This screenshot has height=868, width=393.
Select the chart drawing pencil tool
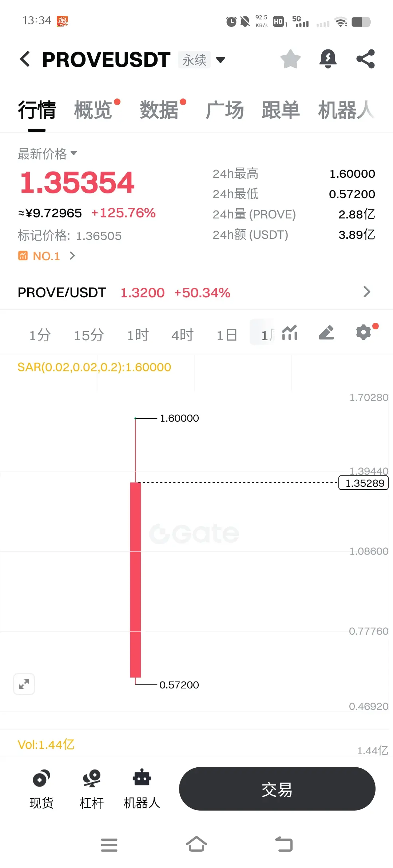[x=326, y=333]
